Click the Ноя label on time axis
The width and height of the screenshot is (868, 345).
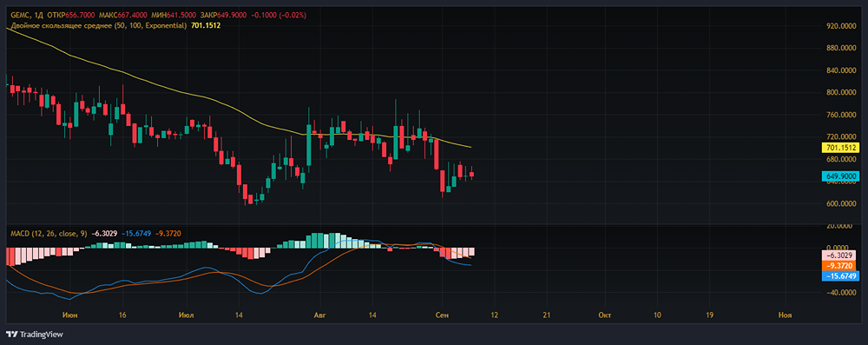coord(785,315)
